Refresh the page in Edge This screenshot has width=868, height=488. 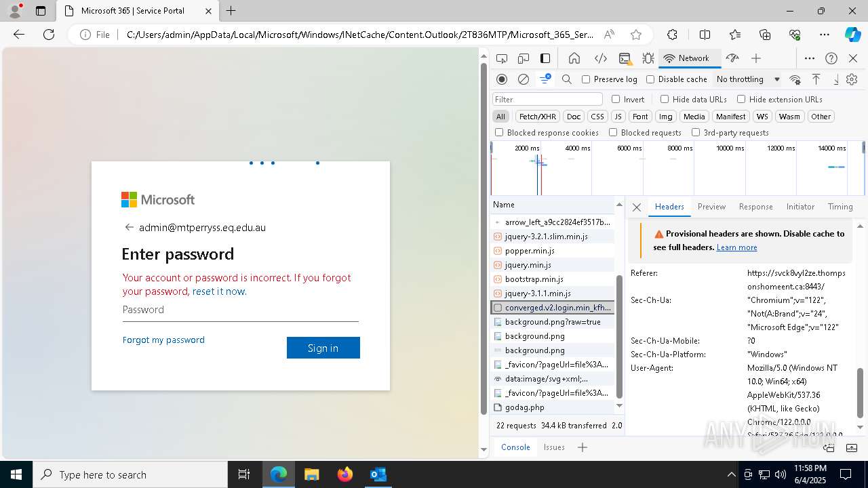49,35
